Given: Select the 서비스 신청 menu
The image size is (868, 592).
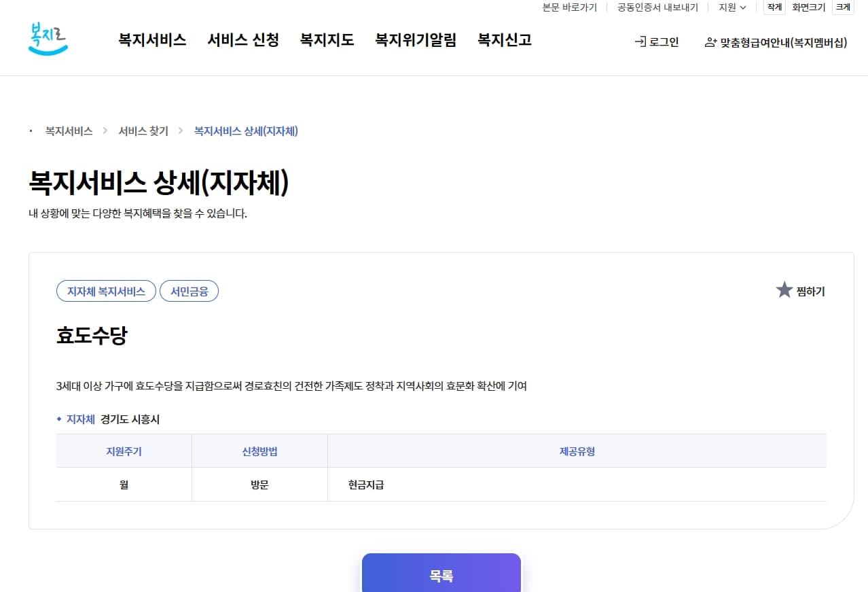Looking at the screenshot, I should [242, 40].
